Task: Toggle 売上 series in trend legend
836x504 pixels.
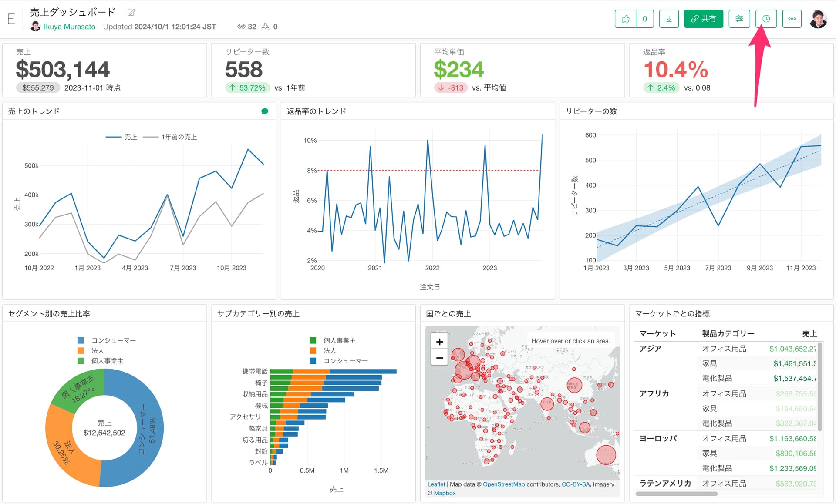Action: [x=121, y=137]
